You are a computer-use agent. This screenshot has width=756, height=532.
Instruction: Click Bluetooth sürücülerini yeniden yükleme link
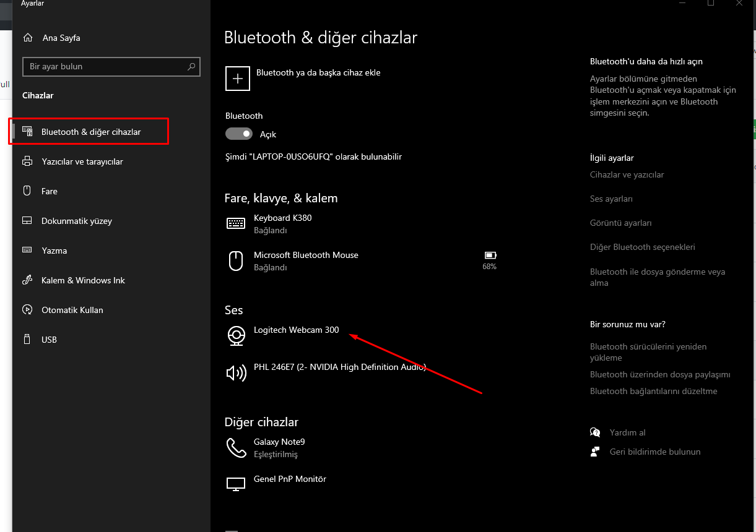648,352
